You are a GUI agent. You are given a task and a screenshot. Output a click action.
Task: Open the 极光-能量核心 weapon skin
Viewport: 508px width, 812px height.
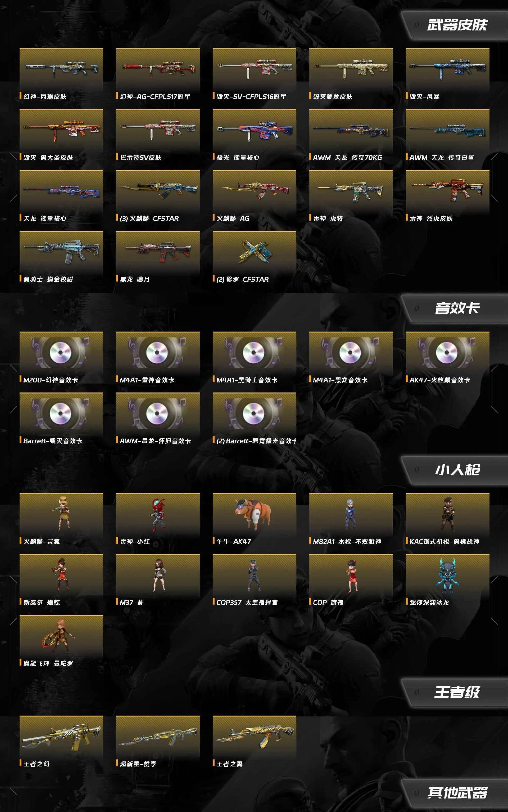[254, 135]
